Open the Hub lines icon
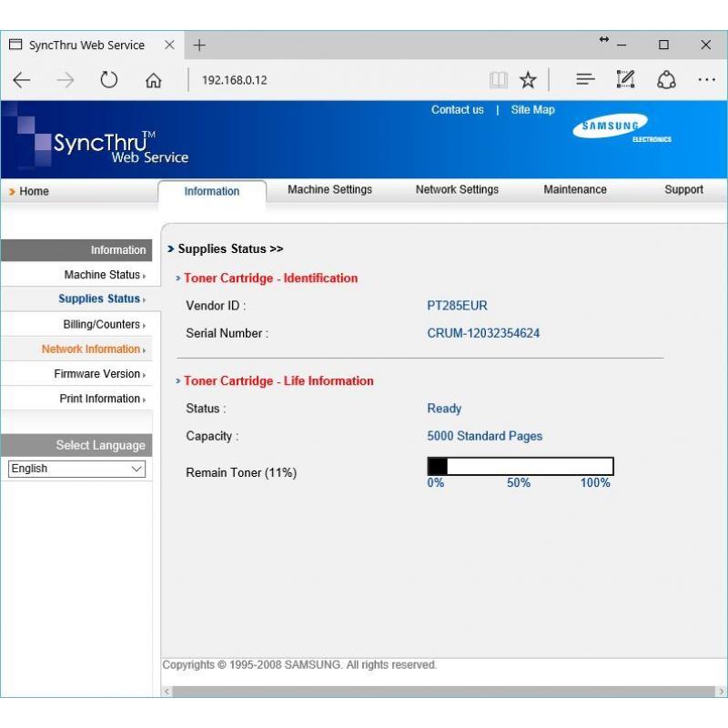 pos(585,79)
